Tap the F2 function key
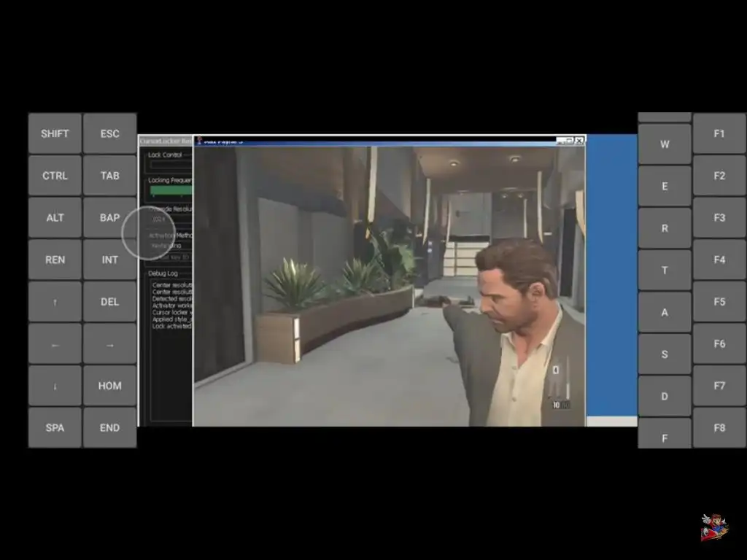Screen dimensions: 747x560 click(x=719, y=176)
